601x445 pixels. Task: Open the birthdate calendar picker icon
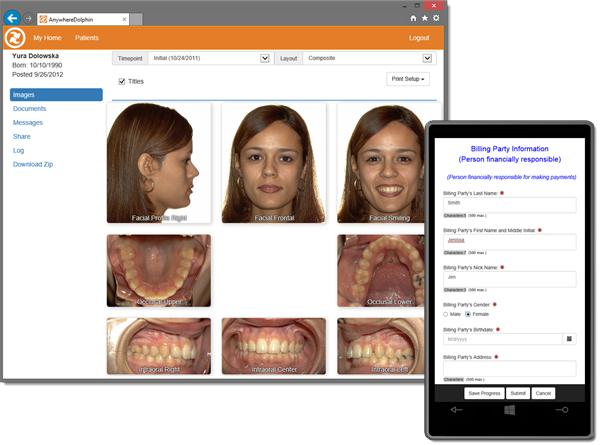pyautogui.click(x=569, y=338)
